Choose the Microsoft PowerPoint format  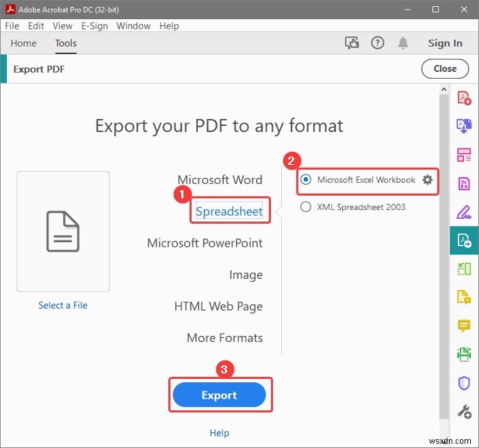tap(205, 243)
